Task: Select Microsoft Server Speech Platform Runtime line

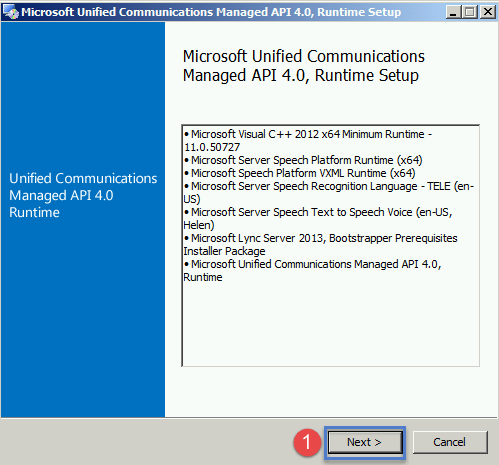Action: click(x=303, y=160)
